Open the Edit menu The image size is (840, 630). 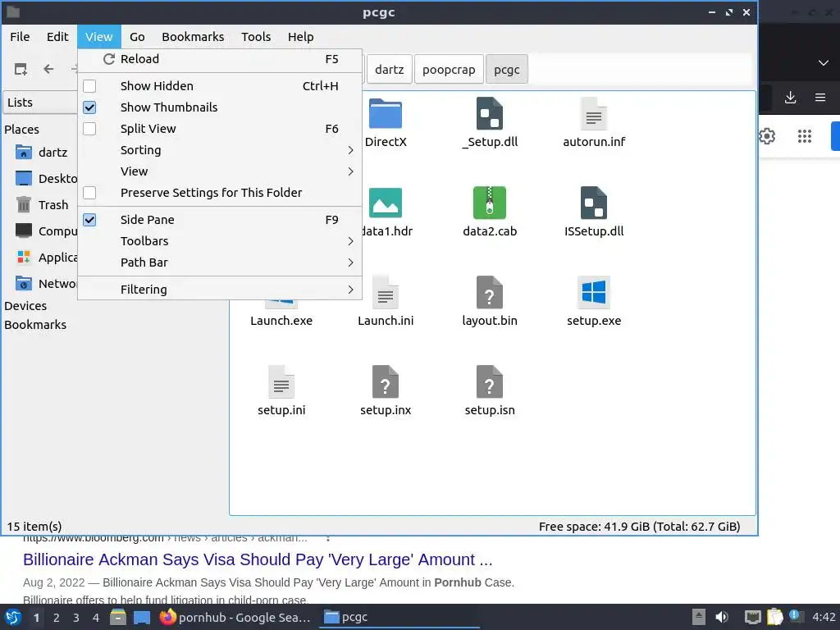57,37
